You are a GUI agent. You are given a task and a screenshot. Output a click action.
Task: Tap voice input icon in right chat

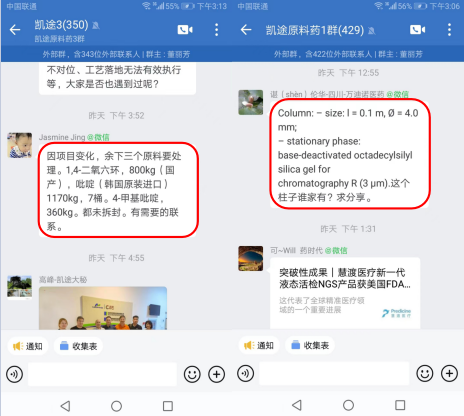[246, 373]
